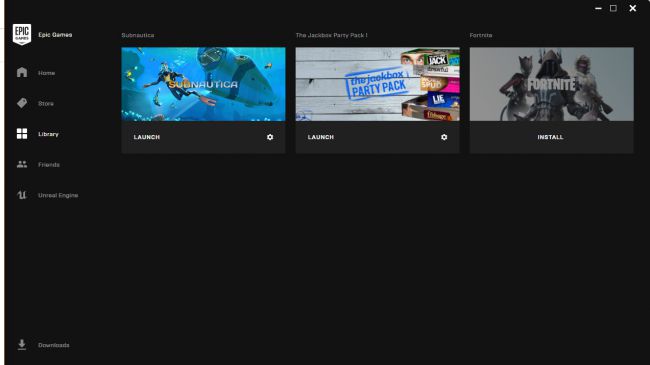The width and height of the screenshot is (650, 365).
Task: Select the Unreal Engine menu label
Action: coord(58,195)
